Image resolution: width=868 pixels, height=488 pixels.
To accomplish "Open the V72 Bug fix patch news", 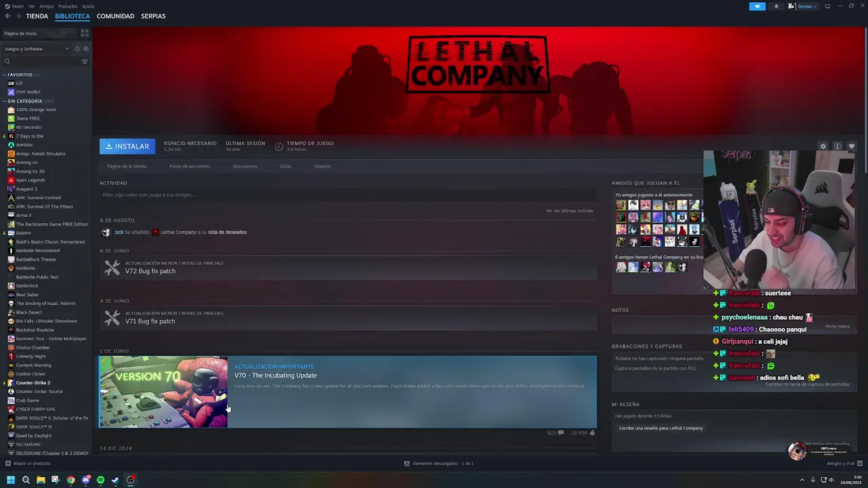I will 349,268.
